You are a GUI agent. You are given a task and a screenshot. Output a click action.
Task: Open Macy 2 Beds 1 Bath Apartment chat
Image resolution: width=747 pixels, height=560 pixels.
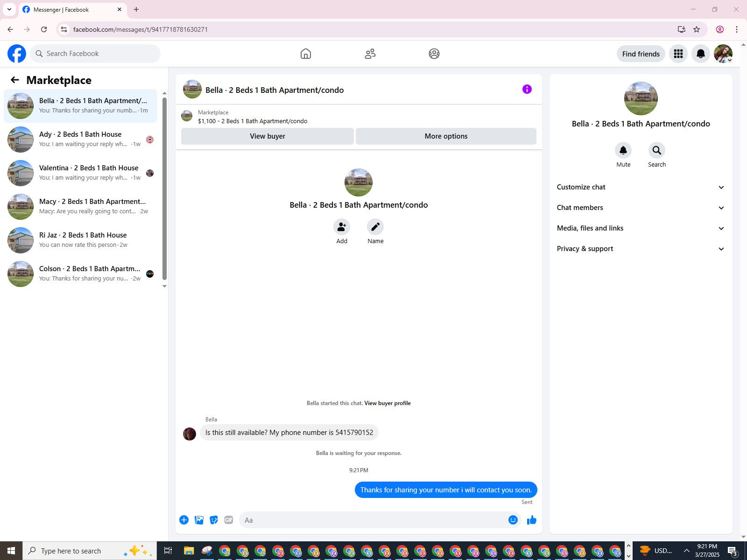coord(80,207)
